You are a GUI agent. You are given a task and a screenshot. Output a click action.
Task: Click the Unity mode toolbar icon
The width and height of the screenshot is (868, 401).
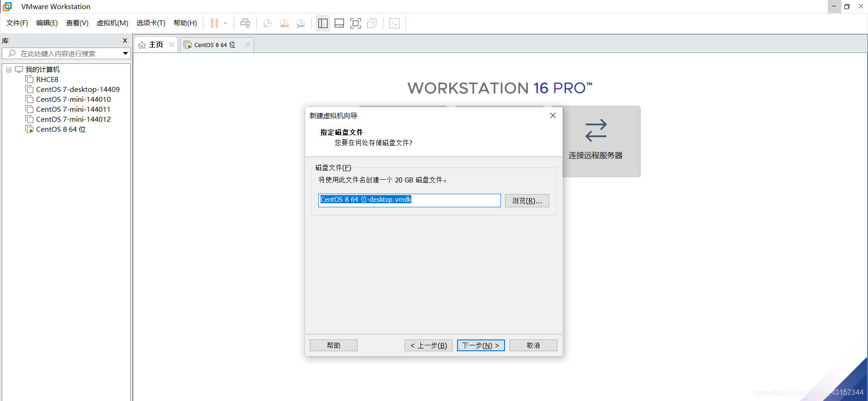372,23
